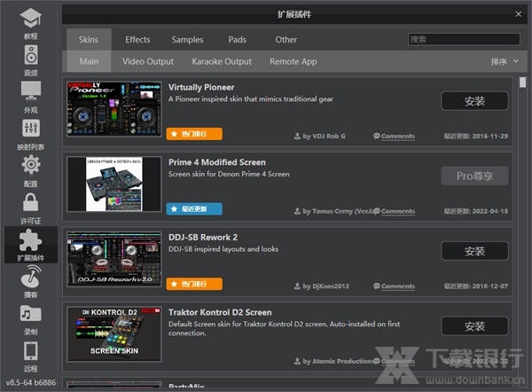The image size is (532, 392).
Task: Click the Virtually Pioneer title text
Action: click(x=201, y=87)
